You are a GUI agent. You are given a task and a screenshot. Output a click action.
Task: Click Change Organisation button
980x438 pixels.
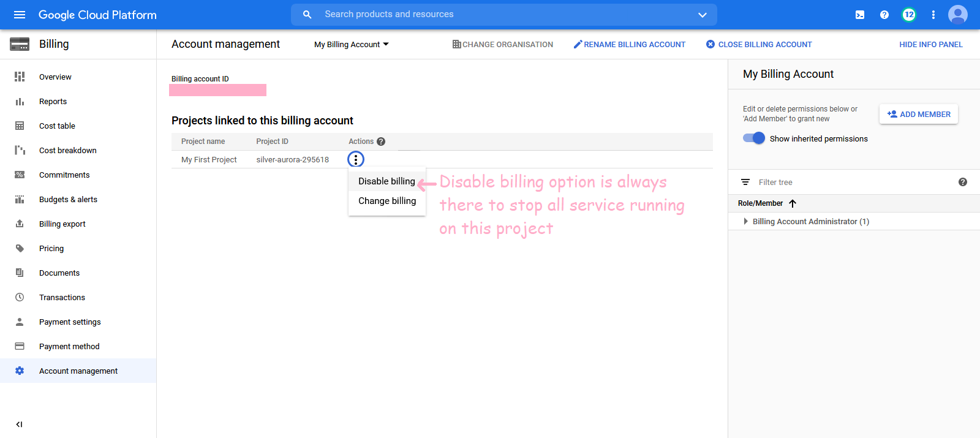pos(502,44)
